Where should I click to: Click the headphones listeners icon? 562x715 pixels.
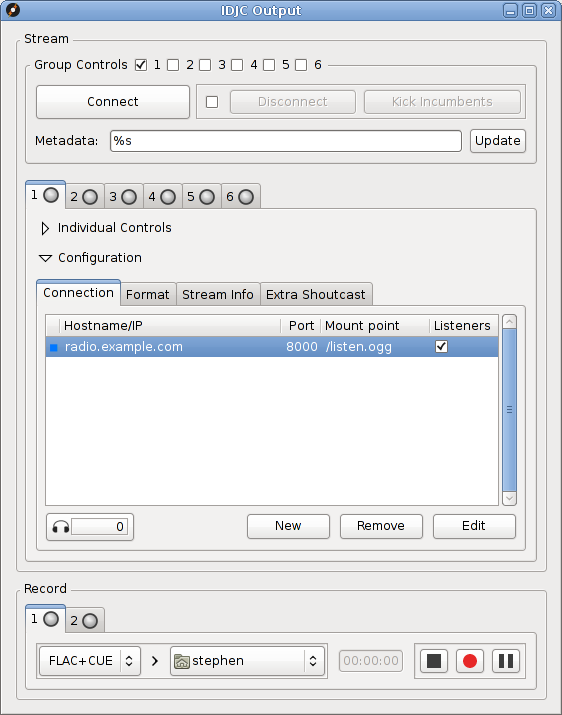click(x=60, y=527)
